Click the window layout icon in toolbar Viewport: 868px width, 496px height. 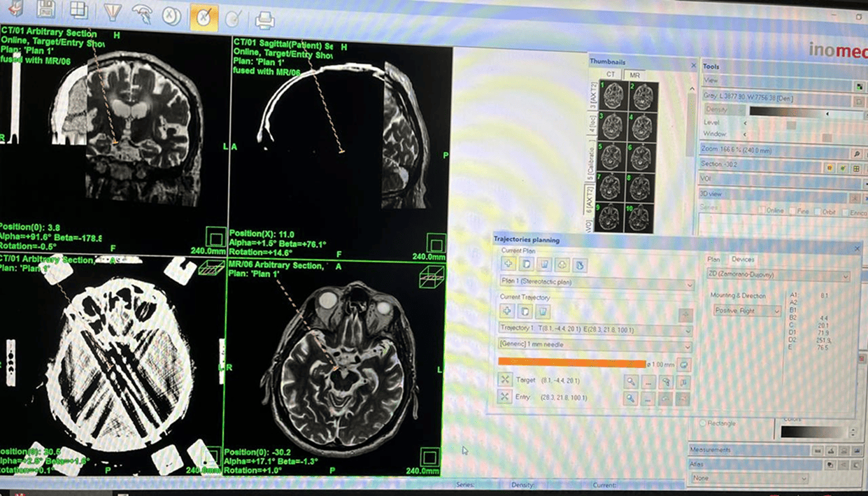coord(79,9)
